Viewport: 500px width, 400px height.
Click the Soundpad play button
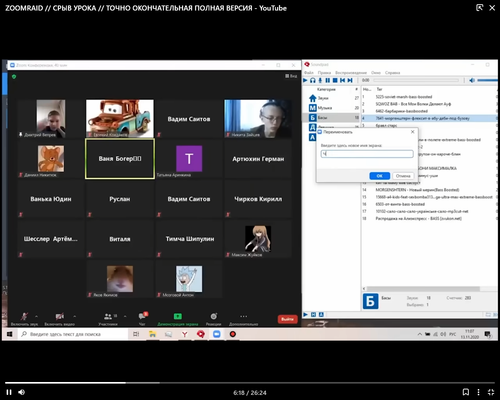click(305, 80)
